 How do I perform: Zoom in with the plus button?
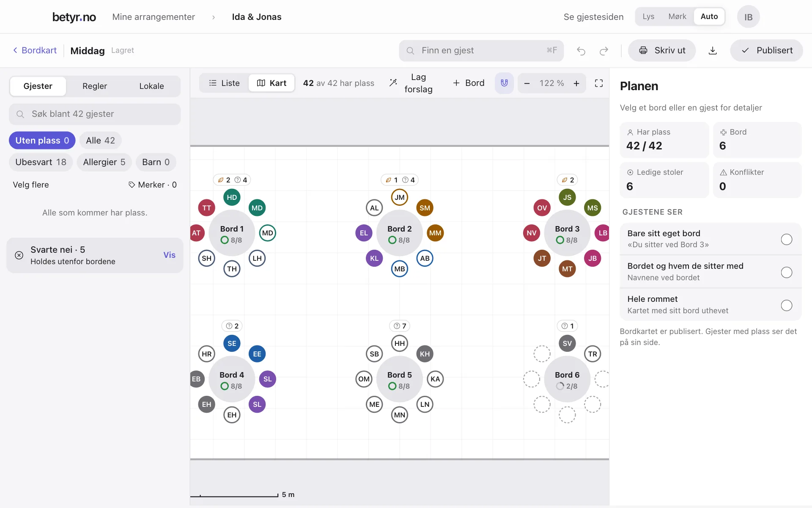pyautogui.click(x=576, y=83)
